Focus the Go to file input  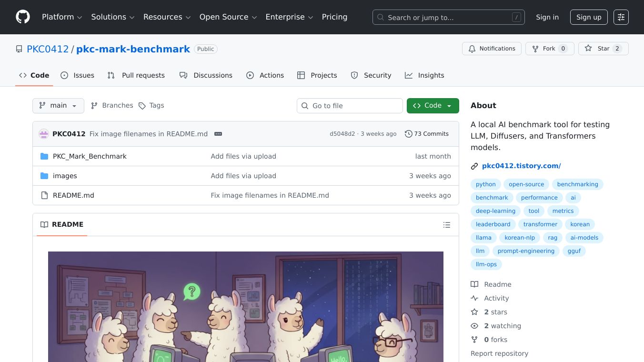tap(350, 106)
